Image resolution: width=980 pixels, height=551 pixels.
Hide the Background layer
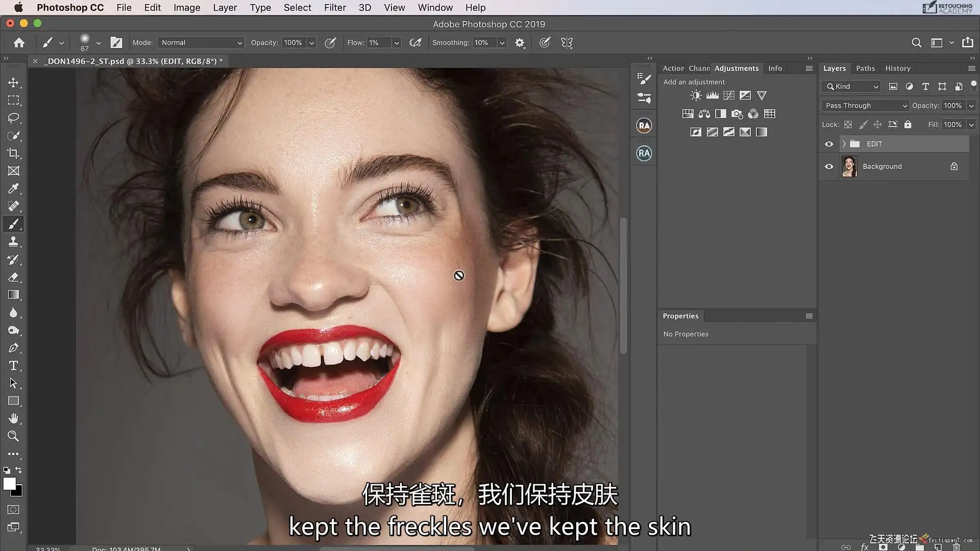pyautogui.click(x=829, y=166)
